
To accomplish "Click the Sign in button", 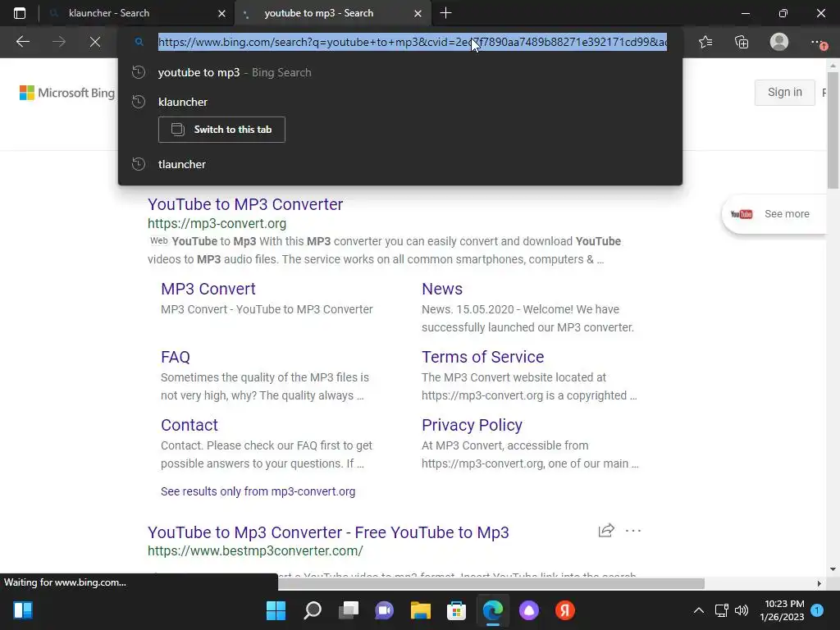I will pos(785,92).
